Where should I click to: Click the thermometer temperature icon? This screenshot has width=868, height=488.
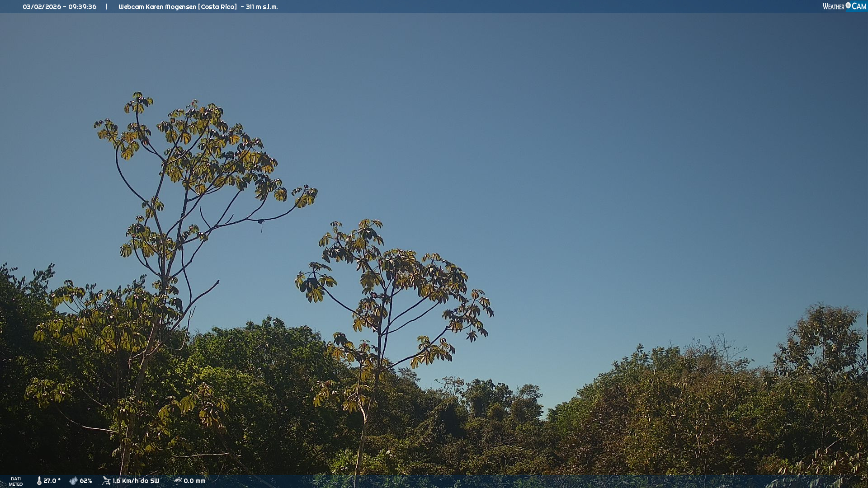(39, 481)
